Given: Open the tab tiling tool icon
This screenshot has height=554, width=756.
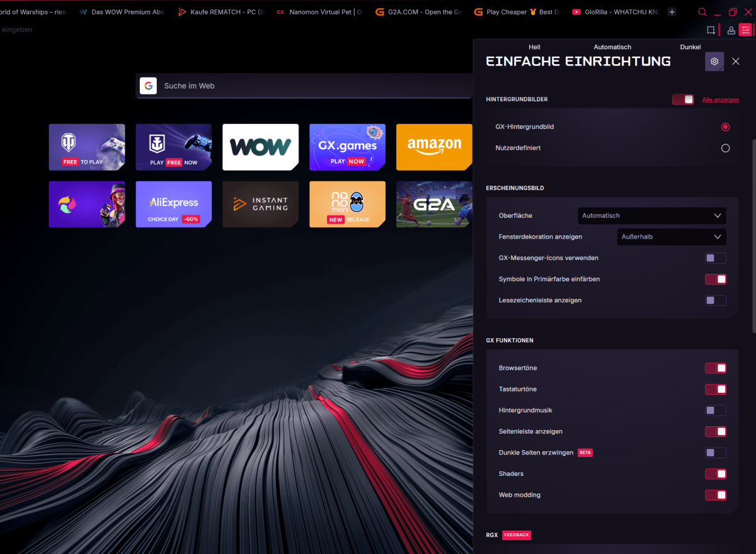Looking at the screenshot, I should pyautogui.click(x=711, y=30).
